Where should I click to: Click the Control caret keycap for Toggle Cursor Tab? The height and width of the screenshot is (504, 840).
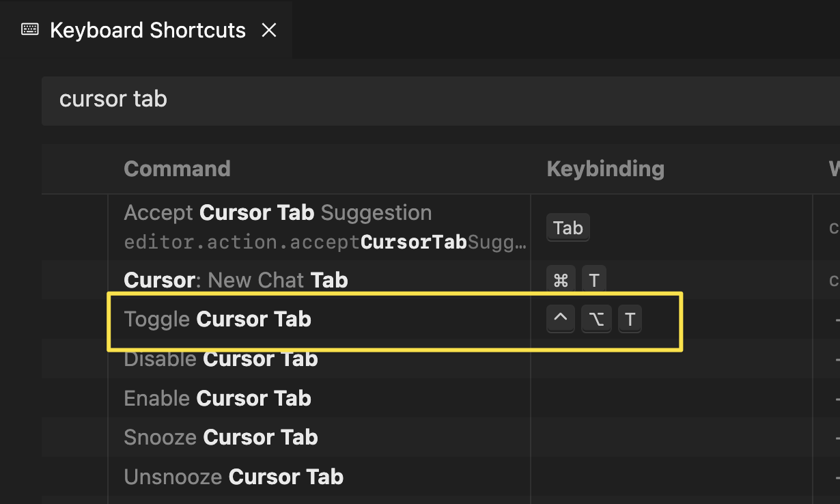point(561,319)
